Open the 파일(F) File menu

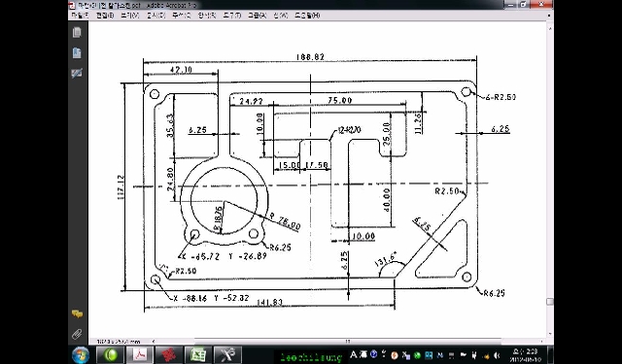point(80,16)
